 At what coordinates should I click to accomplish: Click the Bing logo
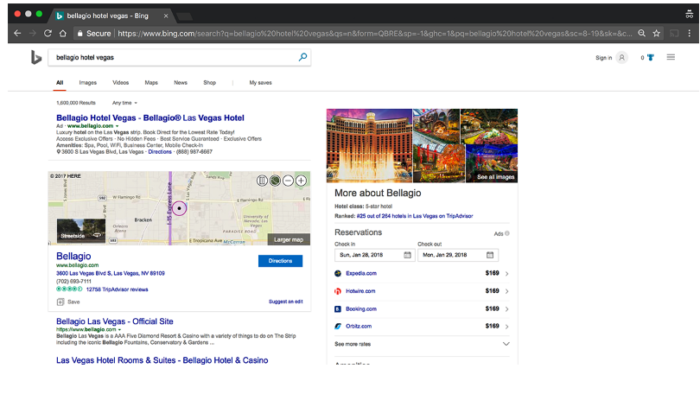click(36, 58)
